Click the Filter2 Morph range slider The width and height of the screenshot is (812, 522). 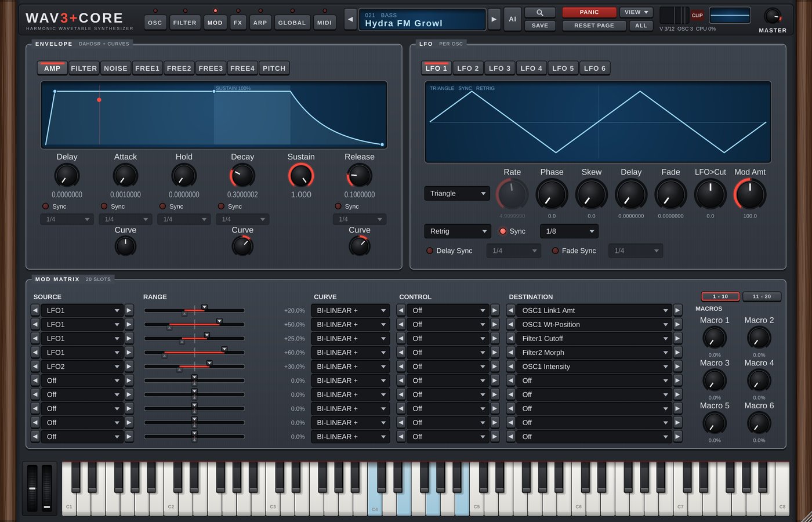point(194,352)
